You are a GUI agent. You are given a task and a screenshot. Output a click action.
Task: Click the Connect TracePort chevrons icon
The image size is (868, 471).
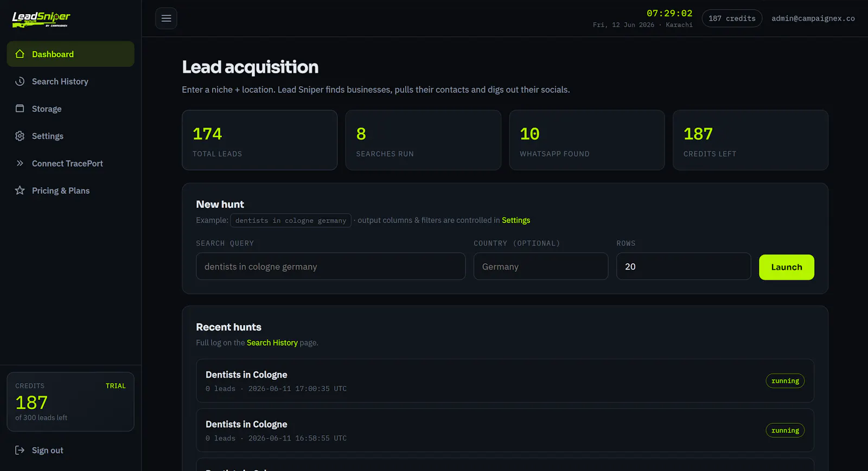point(20,163)
